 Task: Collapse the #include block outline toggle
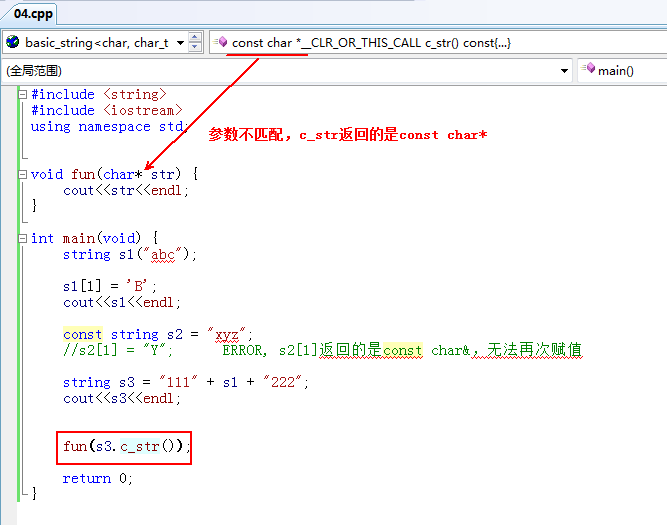23,94
